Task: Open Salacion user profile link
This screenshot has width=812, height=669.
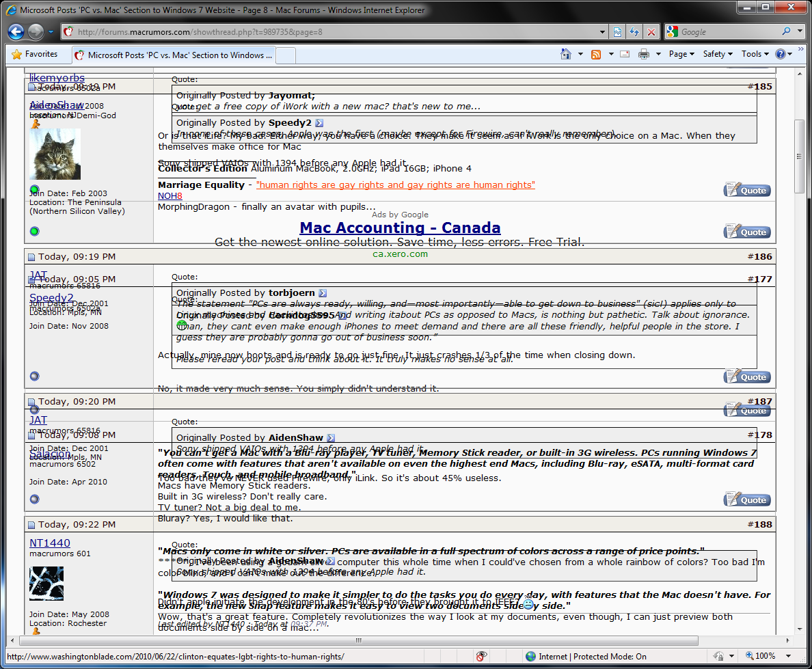Action: pyautogui.click(x=50, y=454)
